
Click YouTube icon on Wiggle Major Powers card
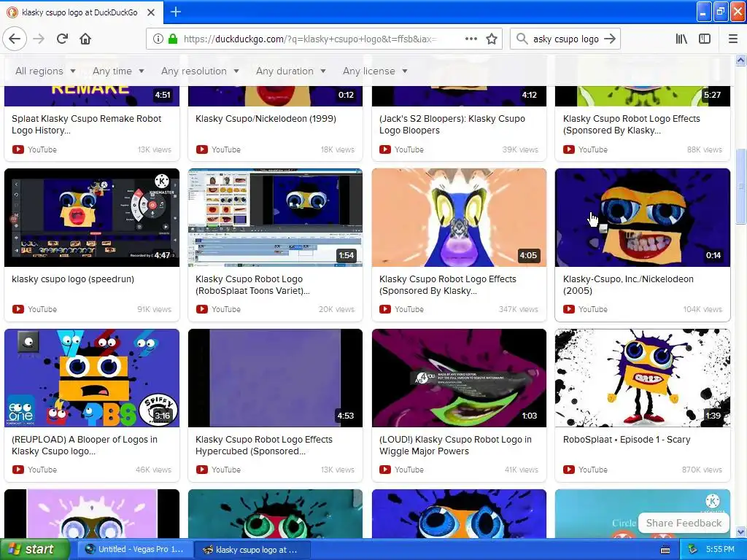[385, 470]
